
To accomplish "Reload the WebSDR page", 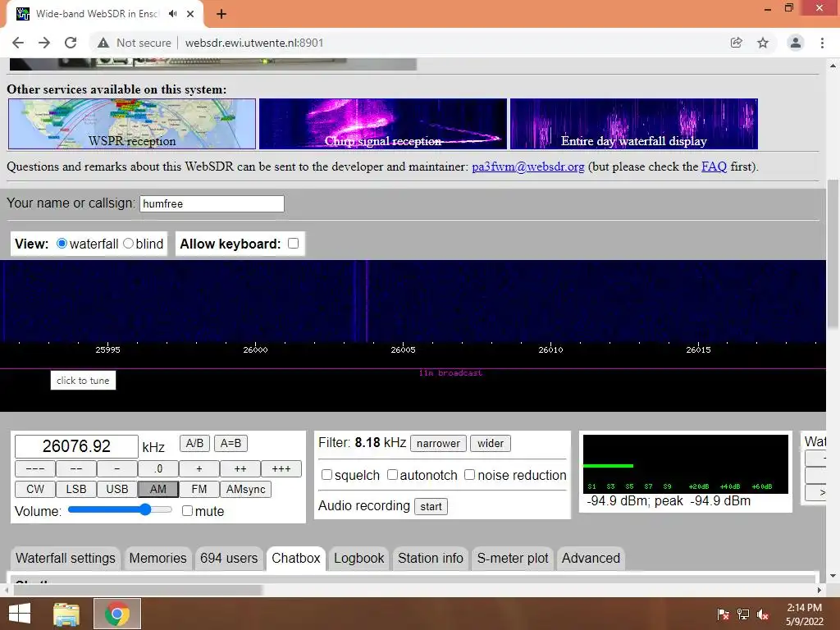I will [71, 43].
